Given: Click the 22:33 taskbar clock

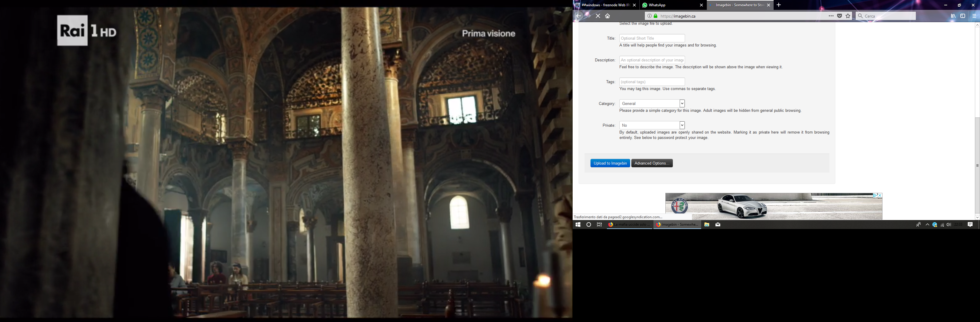Looking at the screenshot, I should 958,225.
